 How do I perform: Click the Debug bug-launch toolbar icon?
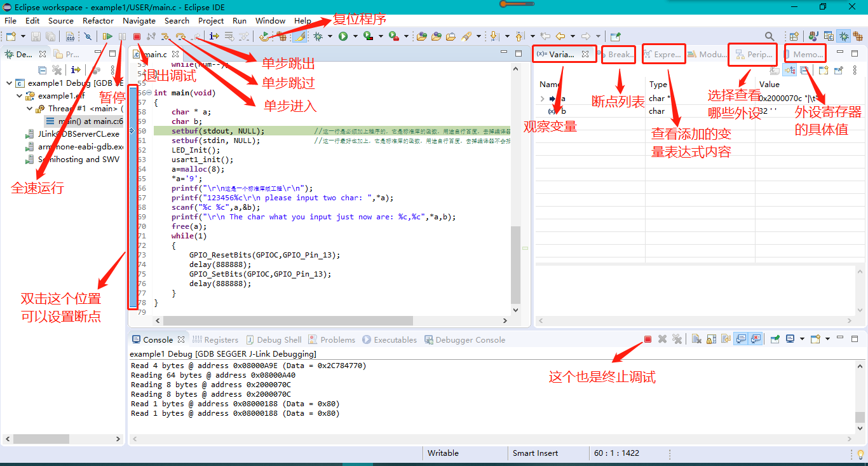point(318,36)
